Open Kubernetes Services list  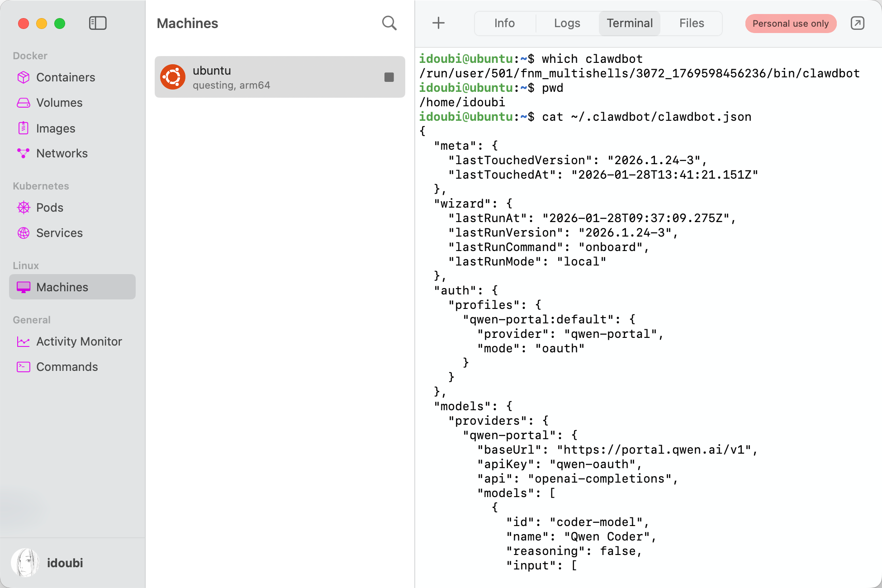tap(59, 233)
